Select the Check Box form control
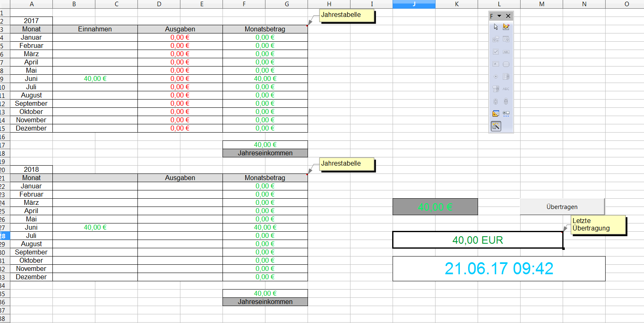Viewport: 644px width, 323px height. pyautogui.click(x=496, y=52)
